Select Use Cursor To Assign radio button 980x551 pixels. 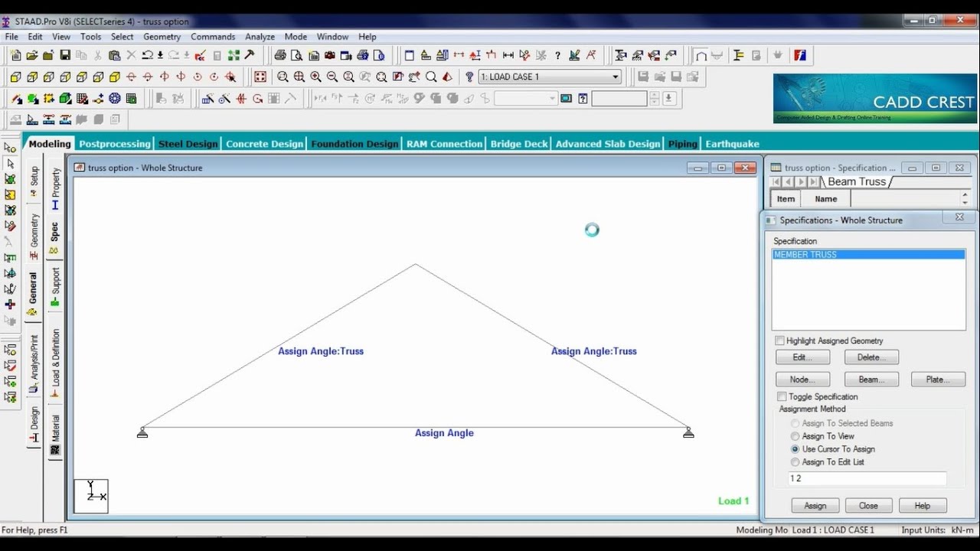click(x=795, y=449)
